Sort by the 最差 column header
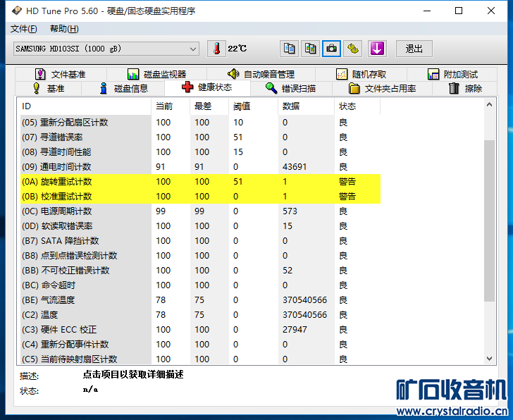Viewport: 513px width, 420px height. 209,106
